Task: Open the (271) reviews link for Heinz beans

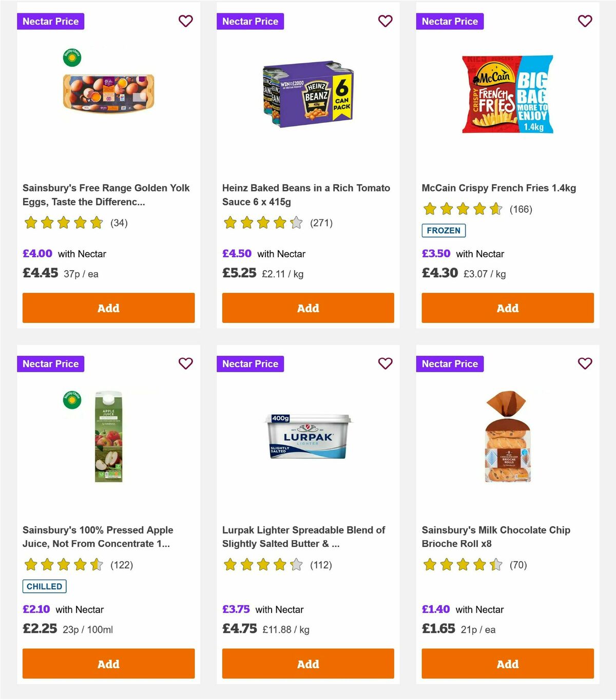Action: pyautogui.click(x=321, y=223)
